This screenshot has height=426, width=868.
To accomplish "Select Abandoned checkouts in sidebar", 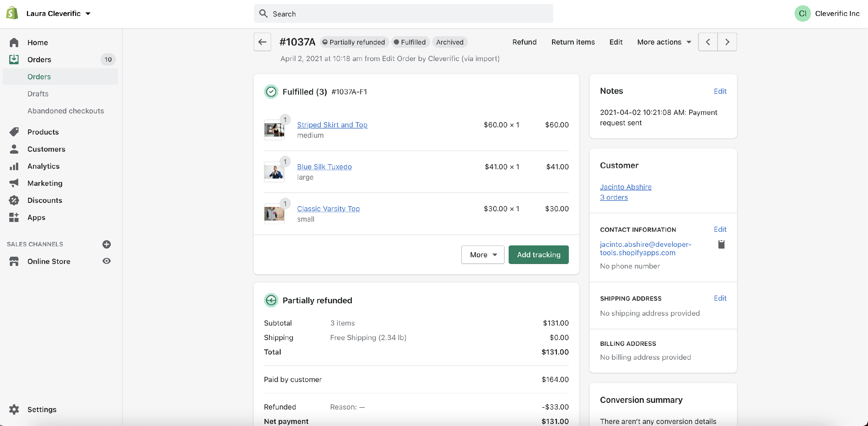I will point(65,111).
